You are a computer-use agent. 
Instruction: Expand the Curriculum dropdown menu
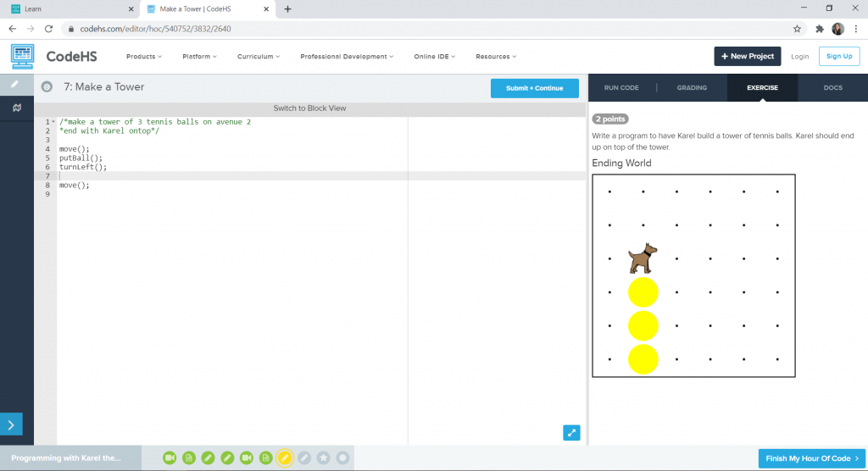[259, 57]
